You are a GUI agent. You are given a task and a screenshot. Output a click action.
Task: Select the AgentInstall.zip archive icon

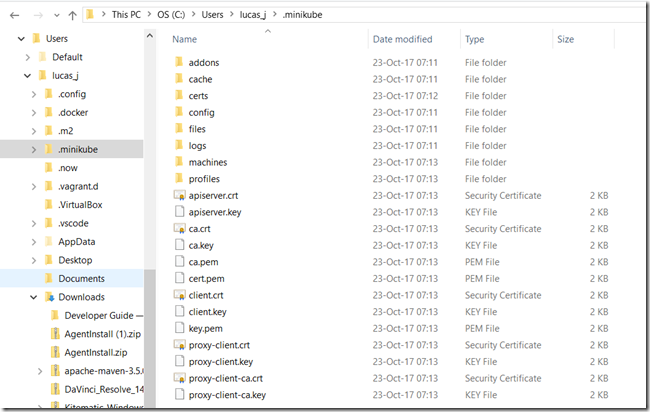click(57, 352)
